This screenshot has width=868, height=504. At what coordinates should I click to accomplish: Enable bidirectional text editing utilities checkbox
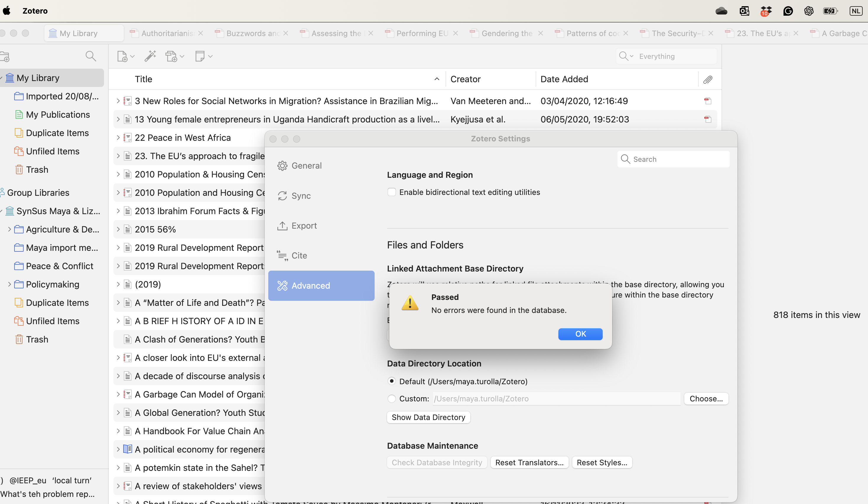coord(392,192)
